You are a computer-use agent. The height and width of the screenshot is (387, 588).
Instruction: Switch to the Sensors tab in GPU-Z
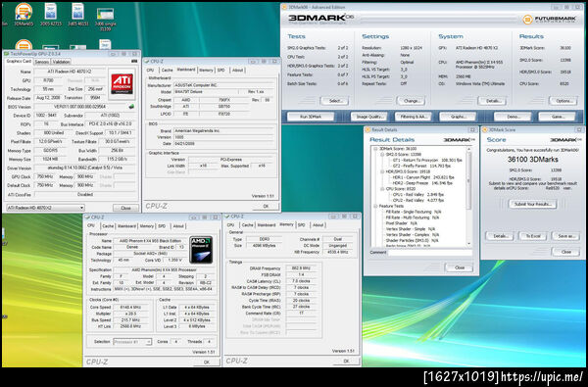click(41, 62)
